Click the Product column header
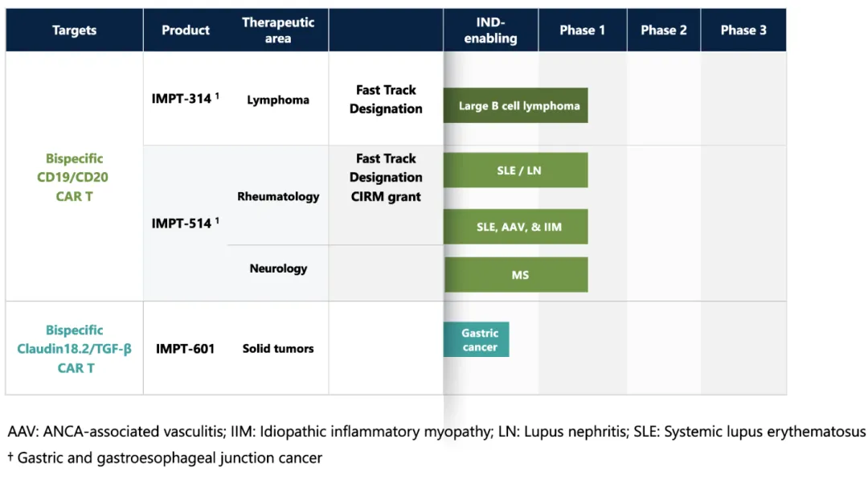Screen dimensions: 868x480 186,31
